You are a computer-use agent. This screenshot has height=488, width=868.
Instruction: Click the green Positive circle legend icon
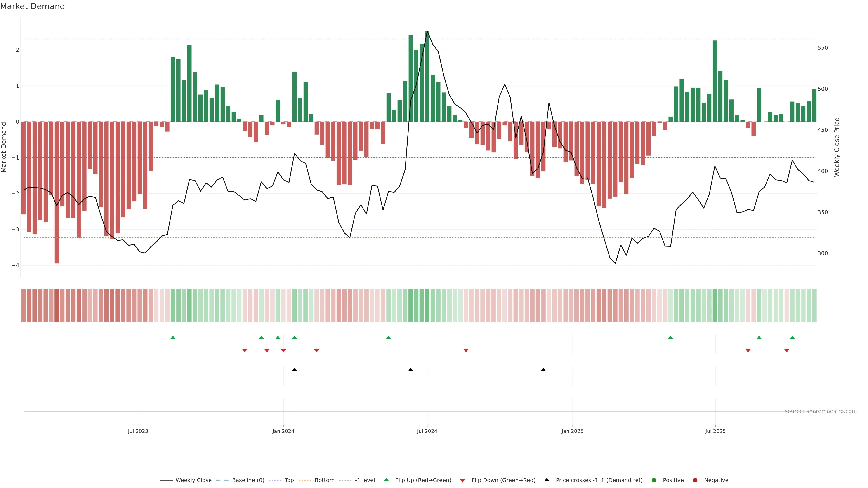654,480
